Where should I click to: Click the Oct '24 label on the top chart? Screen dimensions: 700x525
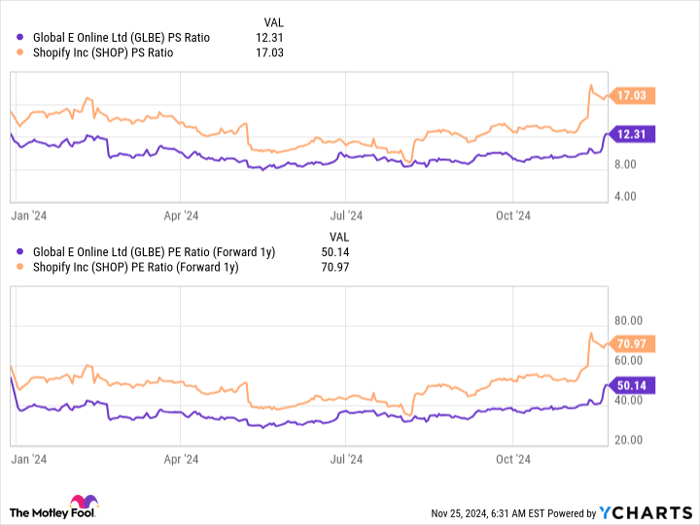511,213
